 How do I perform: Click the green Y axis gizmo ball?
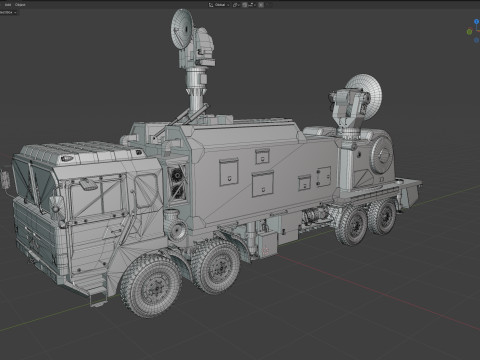tap(469, 32)
